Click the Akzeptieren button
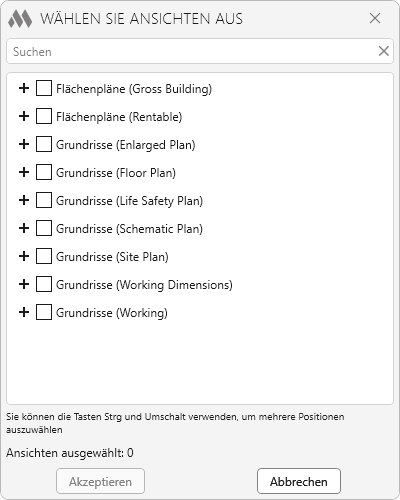Screen dimensions: 400x500 pos(100,481)
